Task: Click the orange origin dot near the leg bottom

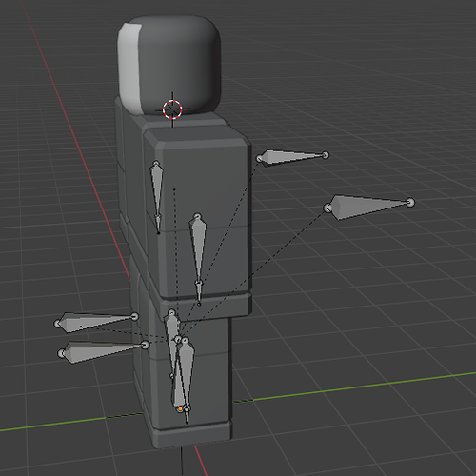Action: (x=180, y=408)
